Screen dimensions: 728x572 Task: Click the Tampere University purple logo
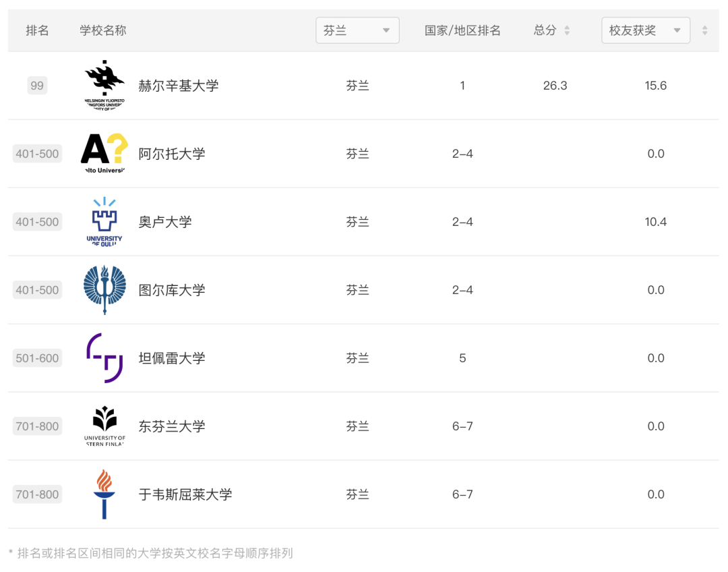point(104,357)
